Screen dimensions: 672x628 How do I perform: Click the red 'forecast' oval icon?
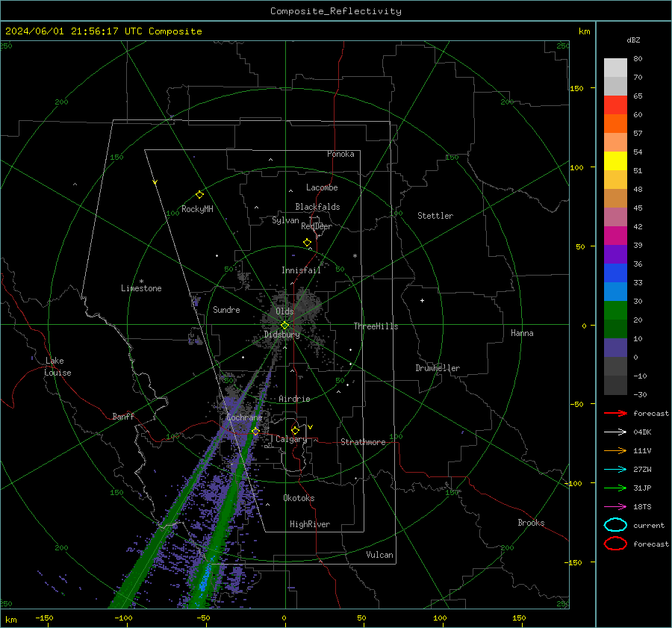[x=615, y=544]
